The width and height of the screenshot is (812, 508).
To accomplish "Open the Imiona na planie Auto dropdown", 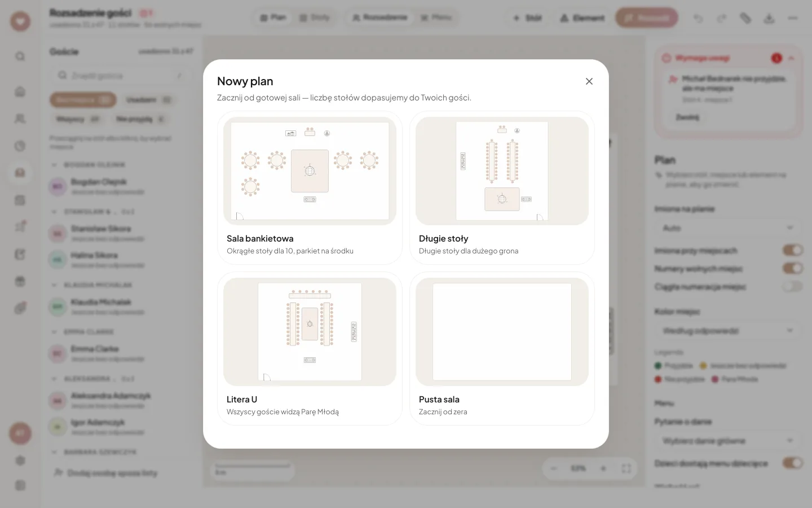I will point(728,228).
